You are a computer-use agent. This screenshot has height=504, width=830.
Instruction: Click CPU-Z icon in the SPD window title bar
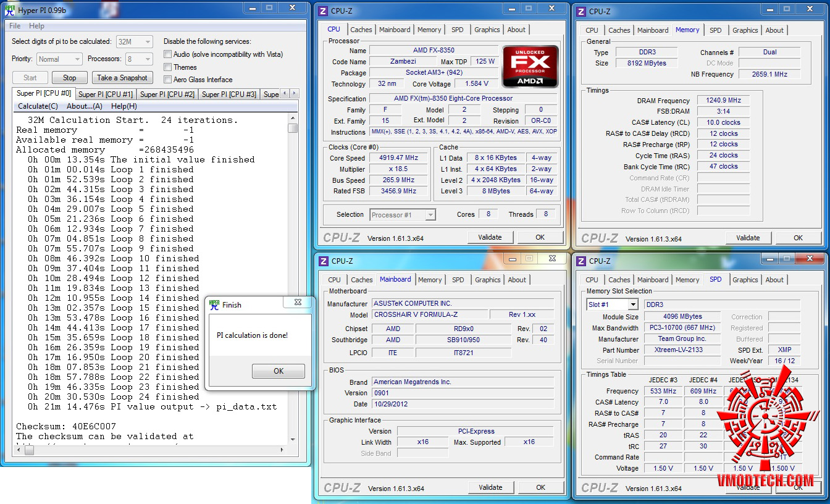tap(581, 261)
